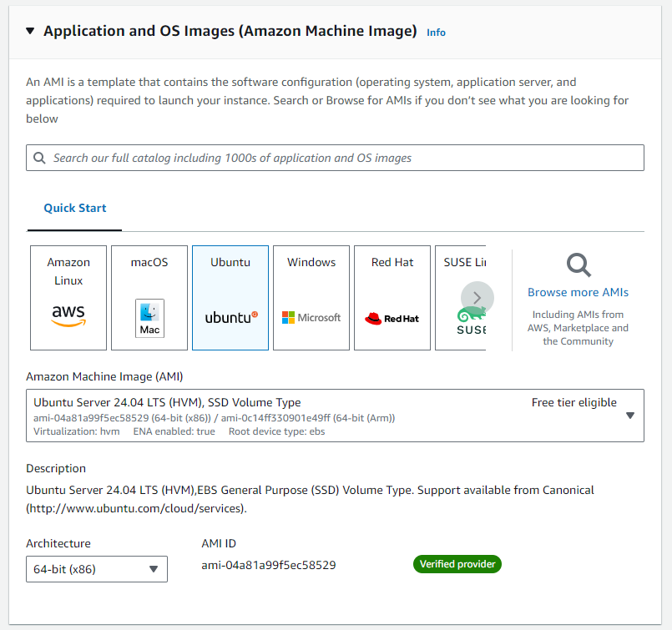The height and width of the screenshot is (630, 672).
Task: Click the Ubuntu cloud services URL text
Action: (x=137, y=508)
